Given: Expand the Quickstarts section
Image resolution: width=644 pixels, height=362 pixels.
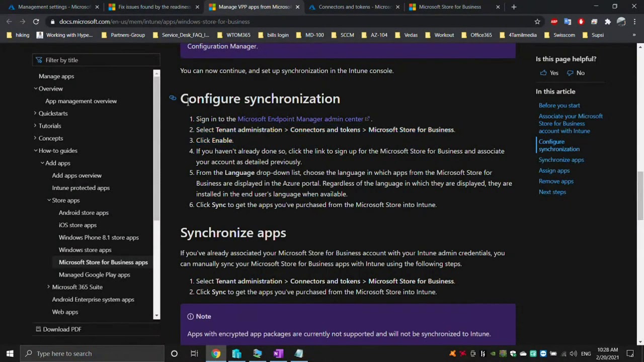Looking at the screenshot, I should [x=35, y=113].
